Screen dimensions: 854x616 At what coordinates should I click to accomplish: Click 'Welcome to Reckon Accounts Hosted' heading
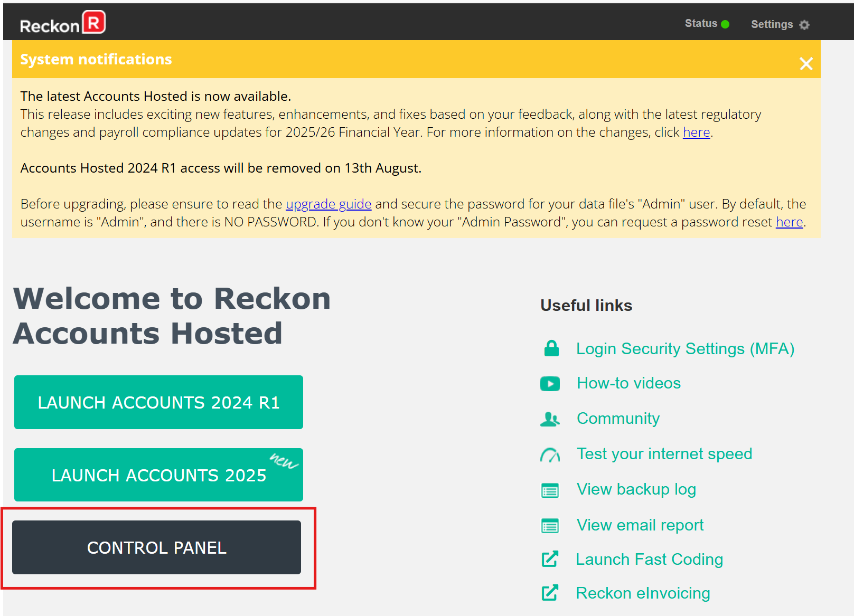point(172,316)
